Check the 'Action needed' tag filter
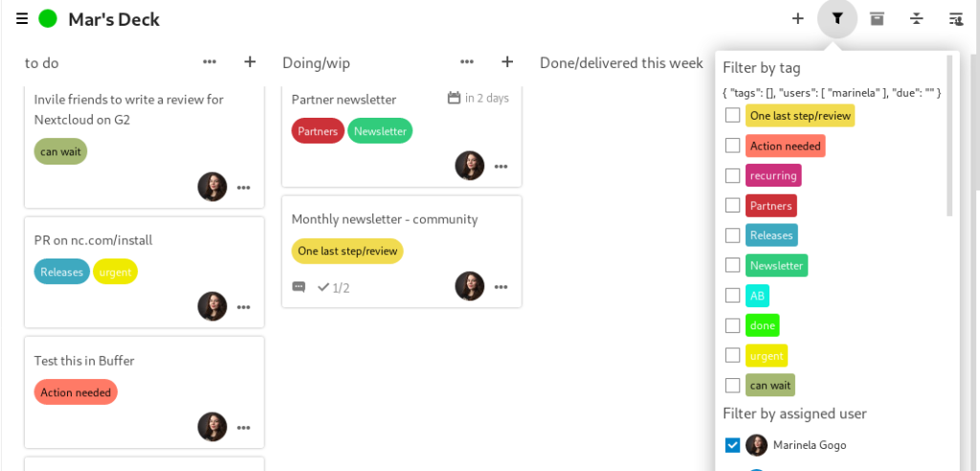 tap(732, 146)
